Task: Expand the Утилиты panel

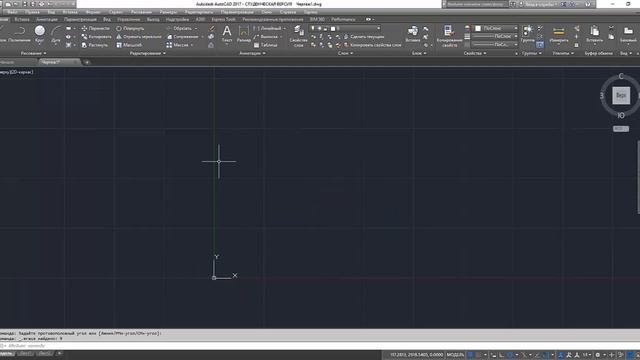Action: pos(563,53)
